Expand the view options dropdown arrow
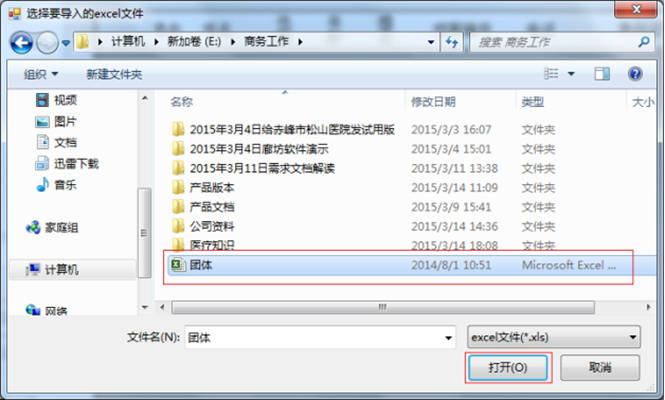Screen dimensions: 665x400 point(571,74)
